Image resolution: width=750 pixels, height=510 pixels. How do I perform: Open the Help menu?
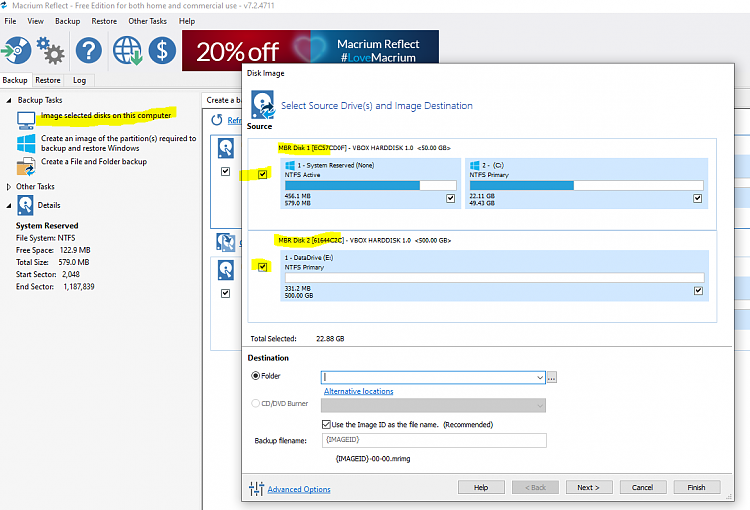coord(187,21)
